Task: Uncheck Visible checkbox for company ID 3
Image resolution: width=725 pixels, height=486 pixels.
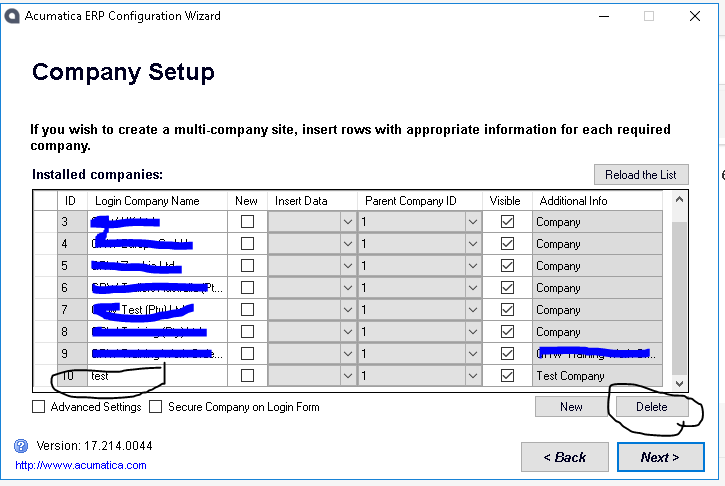Action: (x=507, y=222)
